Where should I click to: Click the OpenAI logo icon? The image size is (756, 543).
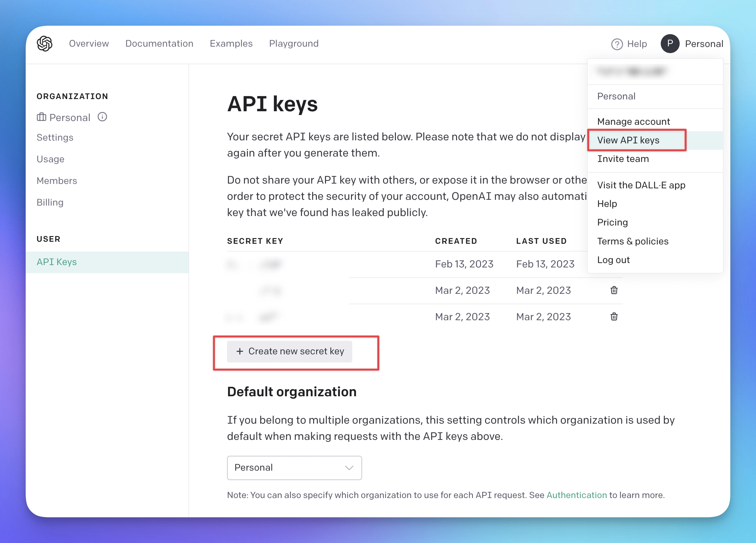45,44
